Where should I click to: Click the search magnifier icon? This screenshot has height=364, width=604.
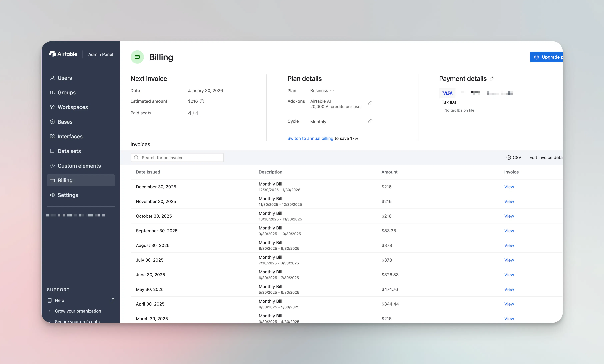[x=136, y=158]
